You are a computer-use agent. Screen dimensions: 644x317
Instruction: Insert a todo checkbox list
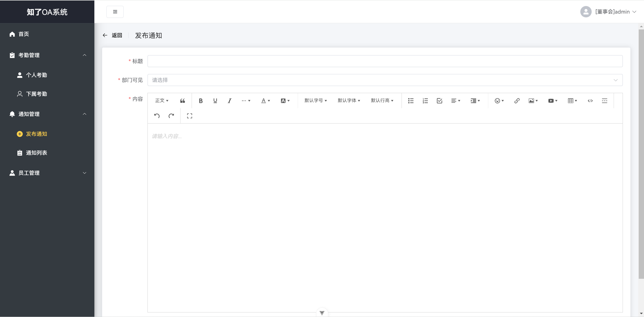click(x=439, y=101)
